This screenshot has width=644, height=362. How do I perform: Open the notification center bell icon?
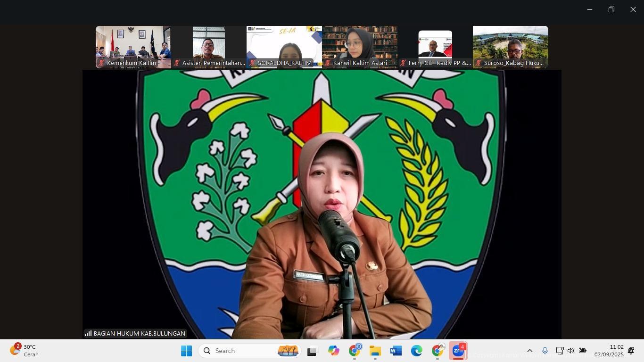tap(632, 351)
